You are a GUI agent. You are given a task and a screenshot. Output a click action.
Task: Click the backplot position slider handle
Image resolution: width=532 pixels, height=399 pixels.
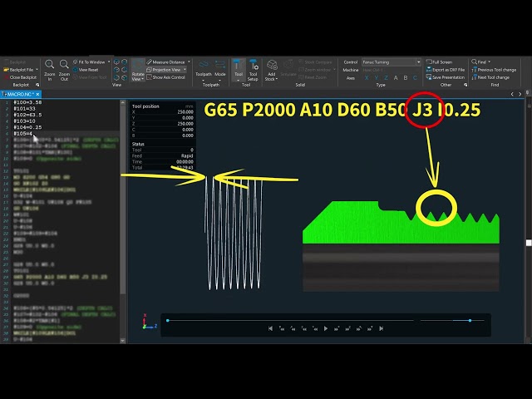(168, 320)
